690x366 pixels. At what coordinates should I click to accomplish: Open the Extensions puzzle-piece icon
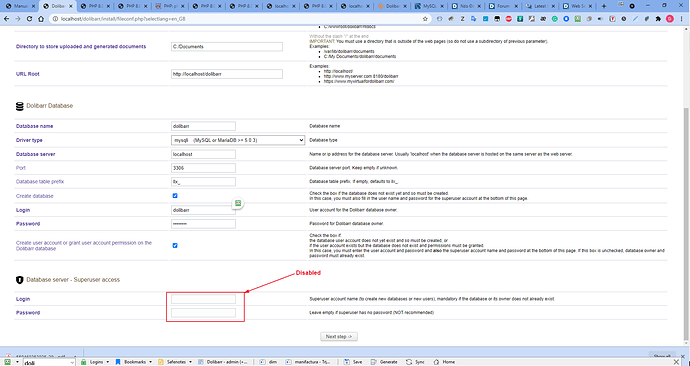[x=658, y=19]
